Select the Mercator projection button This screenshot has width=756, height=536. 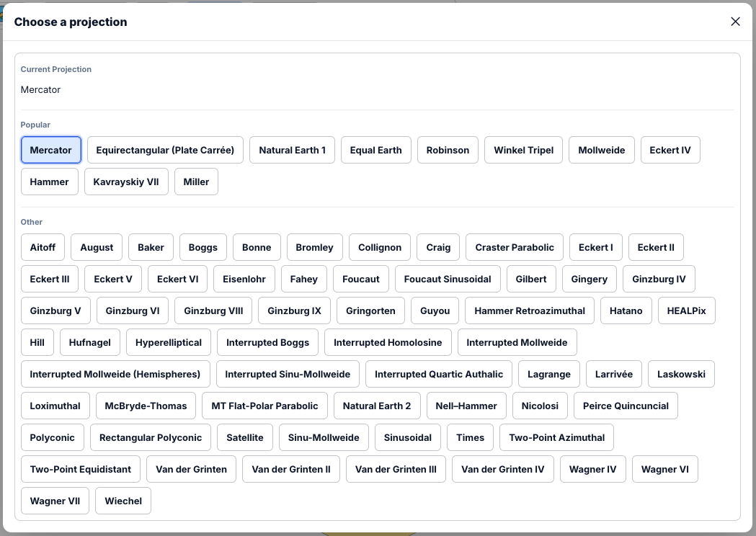(x=51, y=150)
